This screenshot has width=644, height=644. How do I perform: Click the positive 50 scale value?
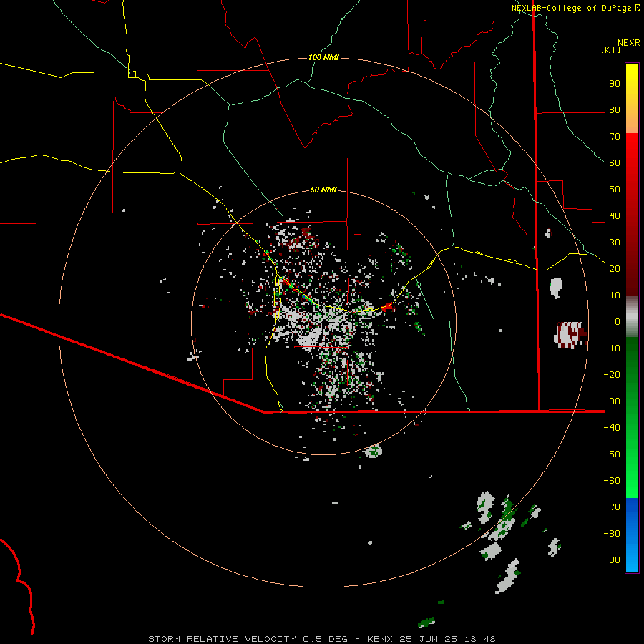tap(615, 190)
